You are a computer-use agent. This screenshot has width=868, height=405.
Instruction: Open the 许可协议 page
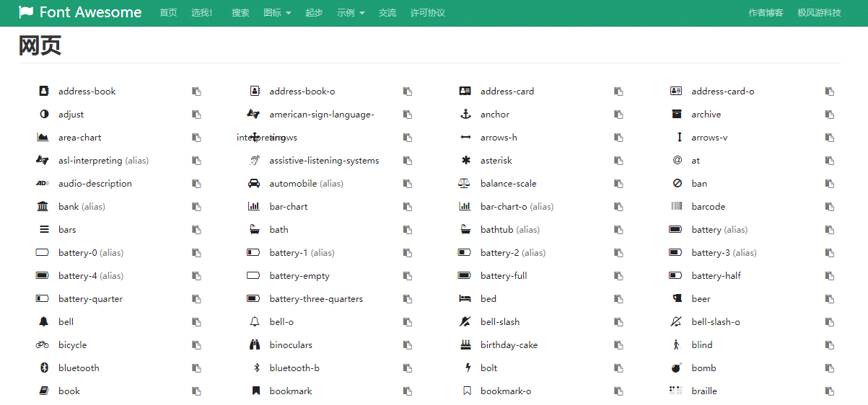pos(428,13)
